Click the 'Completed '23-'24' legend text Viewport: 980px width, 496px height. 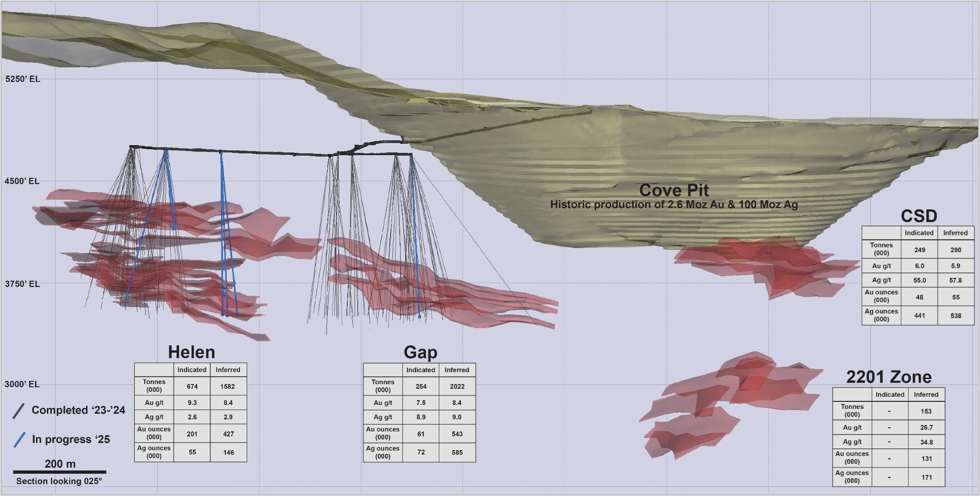point(78,410)
